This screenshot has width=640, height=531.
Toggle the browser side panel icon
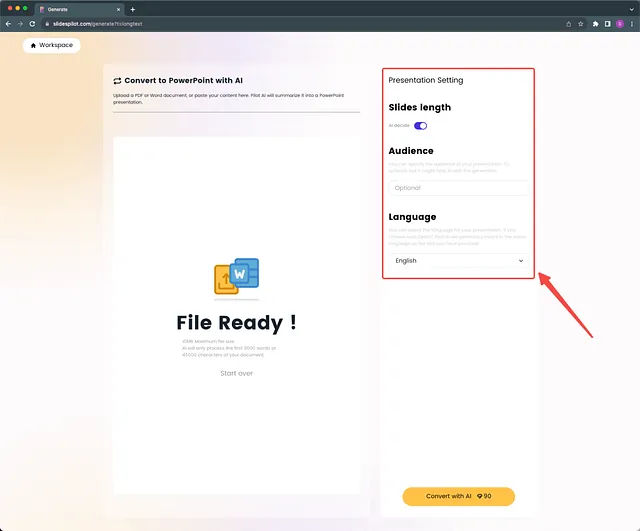click(608, 24)
